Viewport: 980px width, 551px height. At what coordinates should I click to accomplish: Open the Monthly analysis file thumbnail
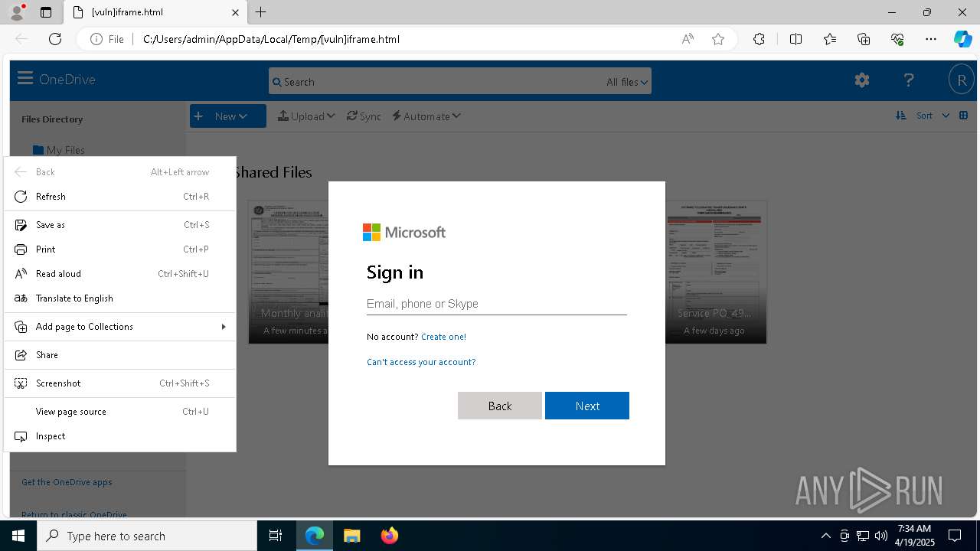[289, 272]
